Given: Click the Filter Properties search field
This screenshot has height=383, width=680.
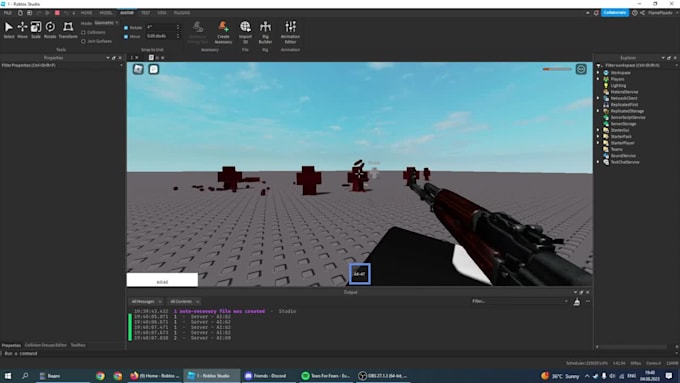Looking at the screenshot, I should [61, 65].
